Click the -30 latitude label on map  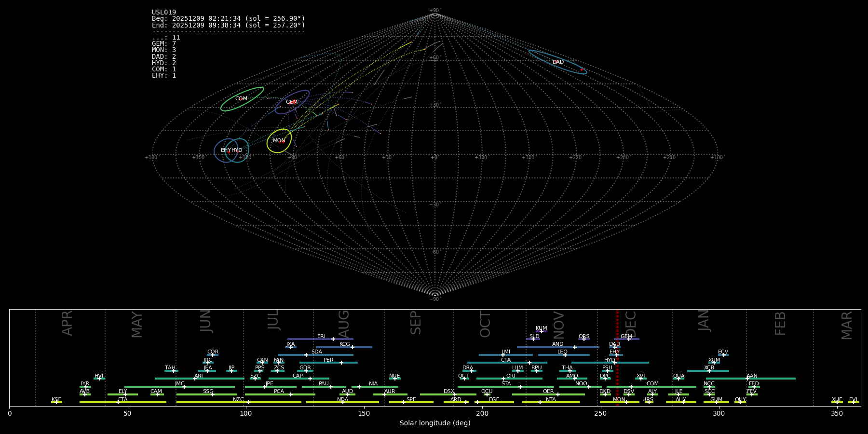pos(435,205)
